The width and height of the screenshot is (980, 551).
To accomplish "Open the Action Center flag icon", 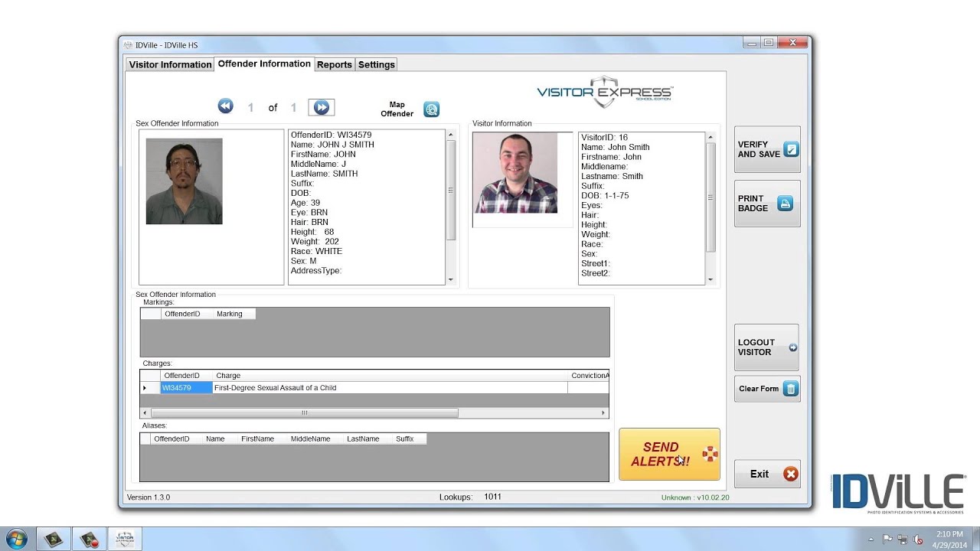I will tap(888, 540).
